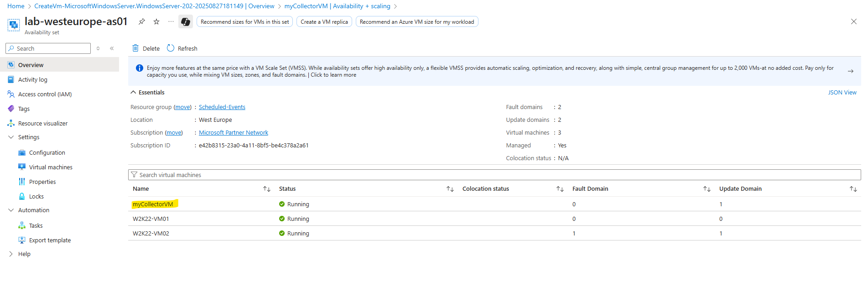
Task: Open Microsoft Partner Network subscription link
Action: tap(234, 132)
